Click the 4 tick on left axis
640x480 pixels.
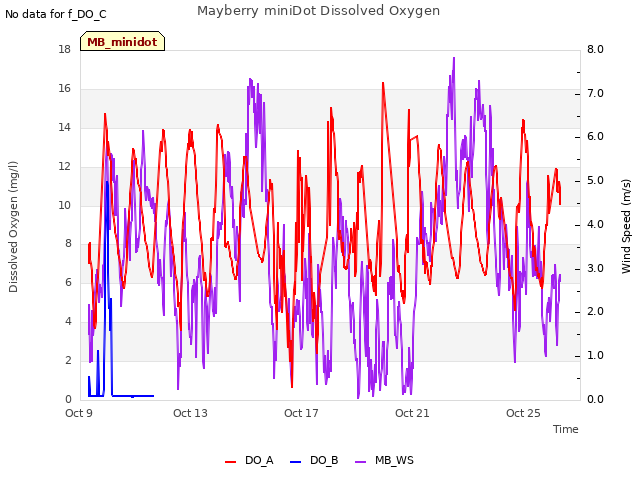tap(68, 321)
